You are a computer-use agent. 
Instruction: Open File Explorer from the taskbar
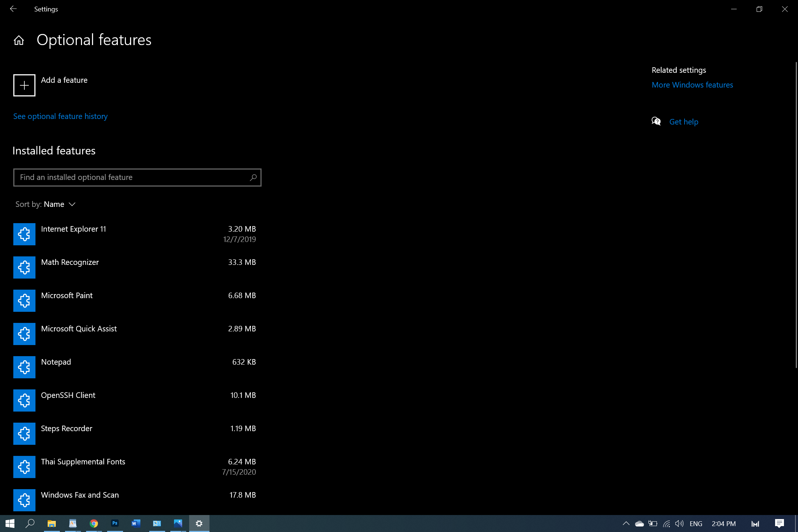[x=52, y=524]
